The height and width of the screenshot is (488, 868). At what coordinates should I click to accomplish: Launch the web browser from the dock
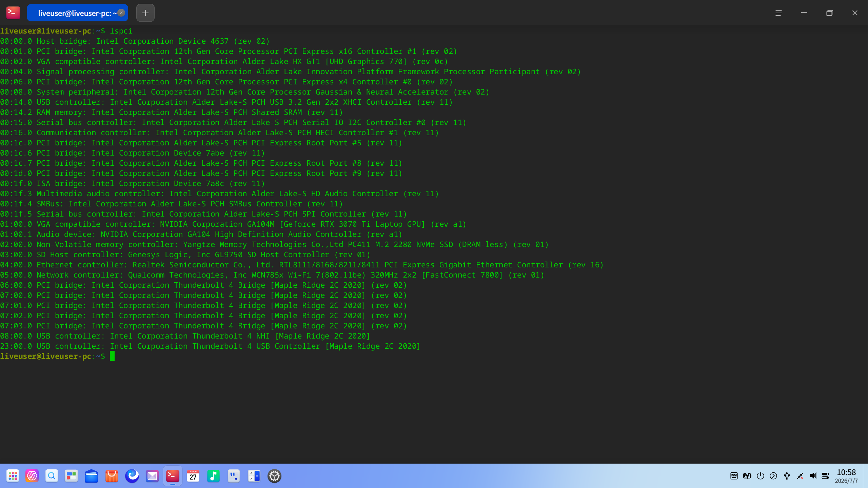click(132, 476)
